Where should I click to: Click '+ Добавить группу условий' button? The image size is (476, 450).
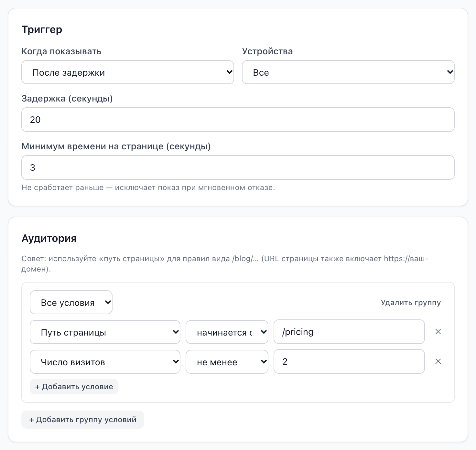coord(83,420)
